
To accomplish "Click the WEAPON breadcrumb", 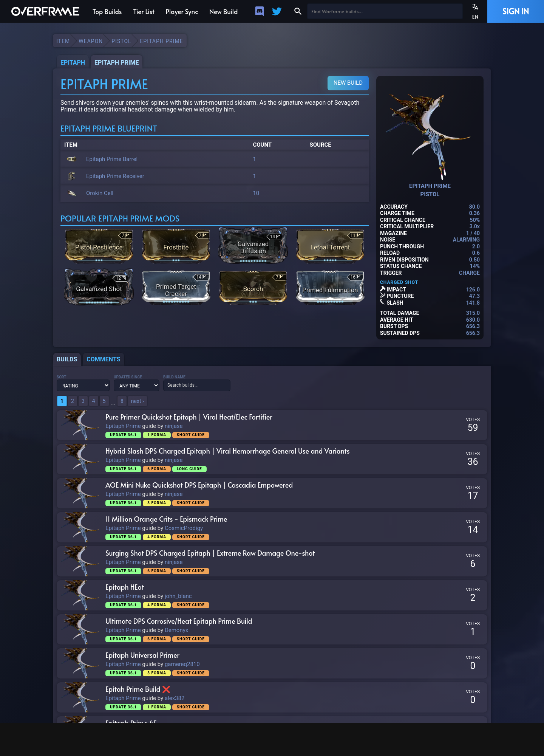I will tap(91, 41).
